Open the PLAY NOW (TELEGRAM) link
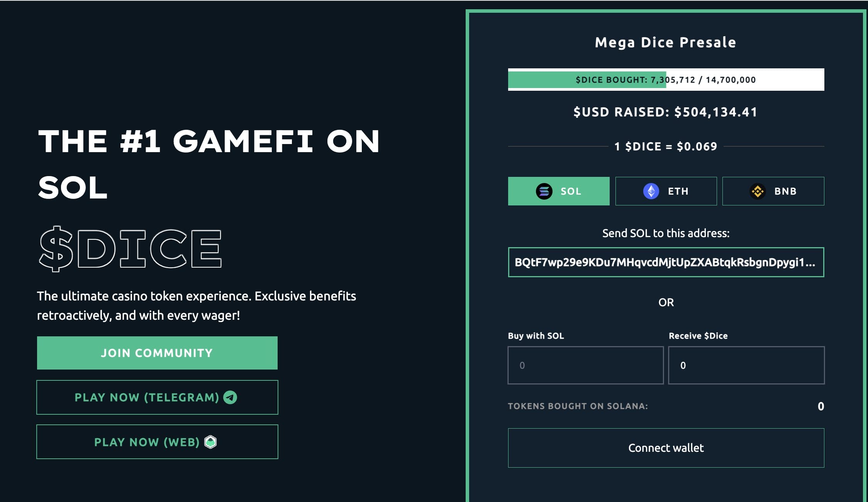868x502 pixels. [156, 397]
